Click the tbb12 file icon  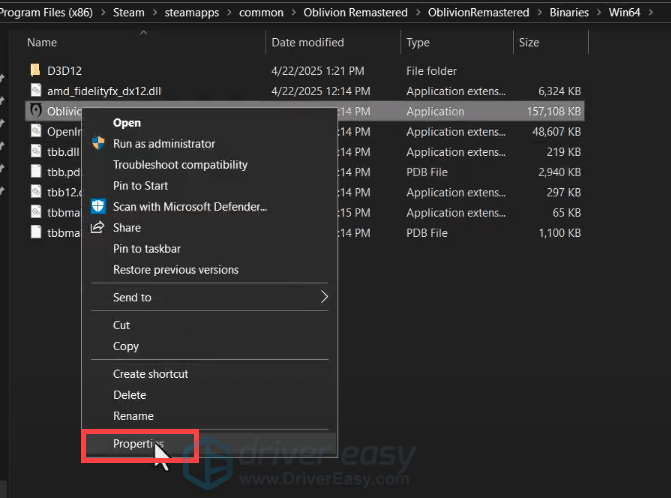coord(35,192)
